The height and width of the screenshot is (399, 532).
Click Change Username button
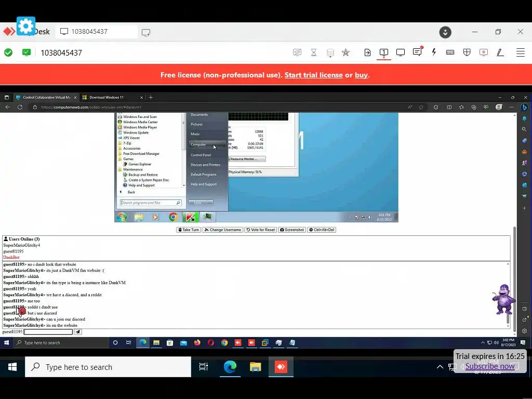pos(222,230)
